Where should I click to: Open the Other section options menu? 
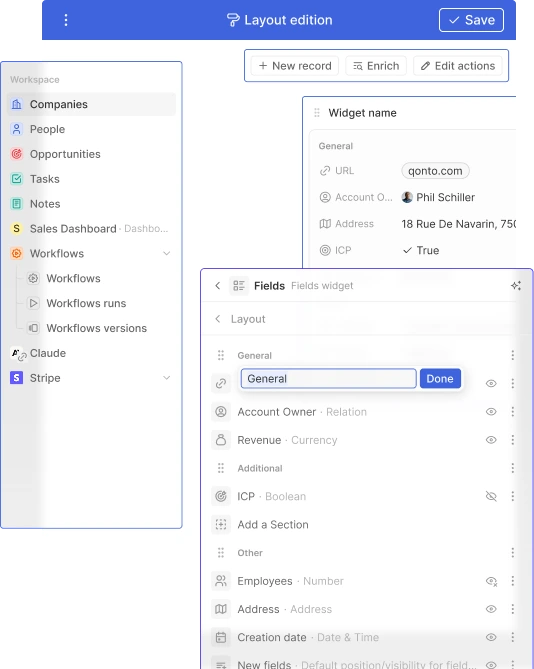click(512, 553)
